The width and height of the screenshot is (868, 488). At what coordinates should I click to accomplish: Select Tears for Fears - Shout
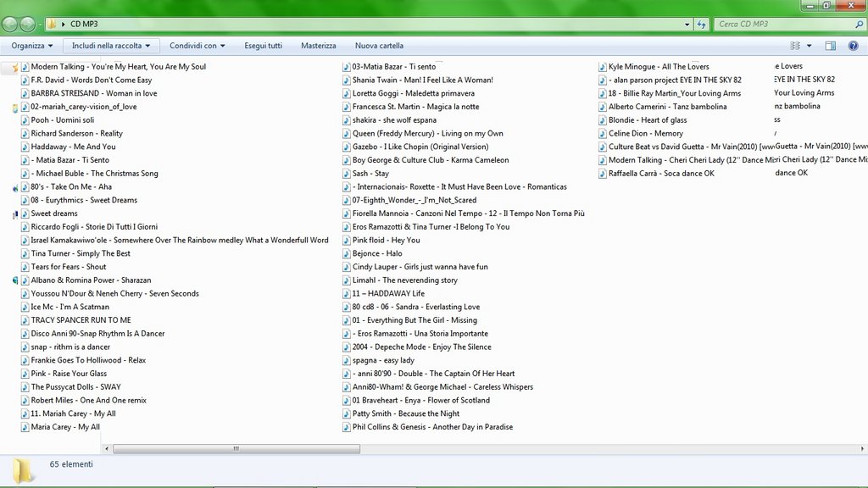coord(64,267)
